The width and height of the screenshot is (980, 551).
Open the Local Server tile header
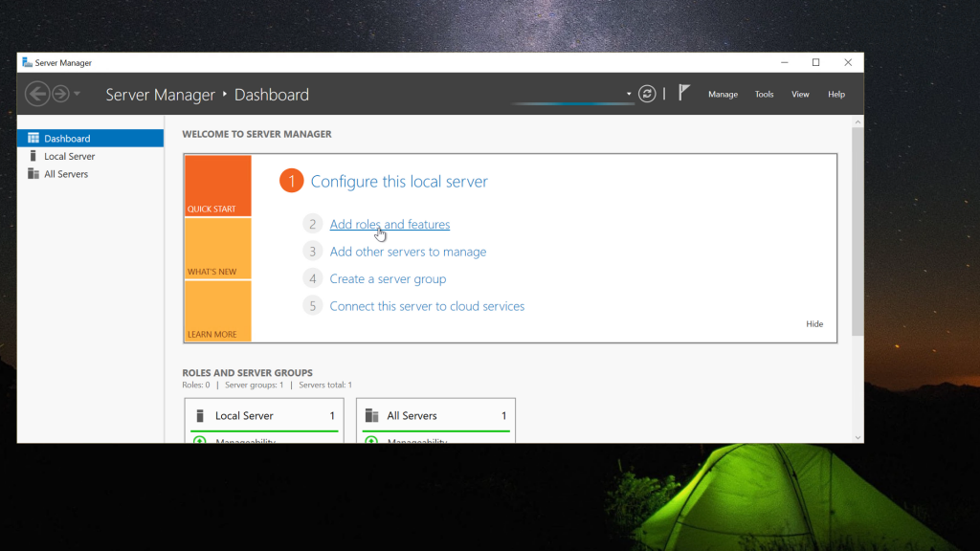click(264, 415)
